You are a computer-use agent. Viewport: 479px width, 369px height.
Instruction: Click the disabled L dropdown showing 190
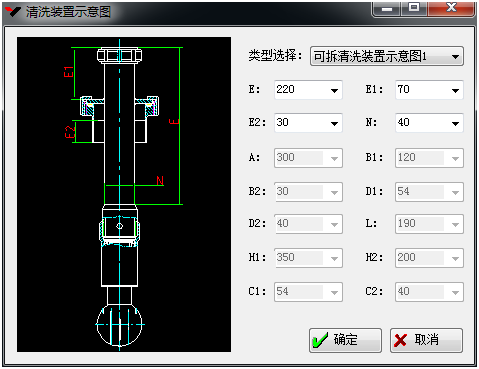(x=429, y=224)
